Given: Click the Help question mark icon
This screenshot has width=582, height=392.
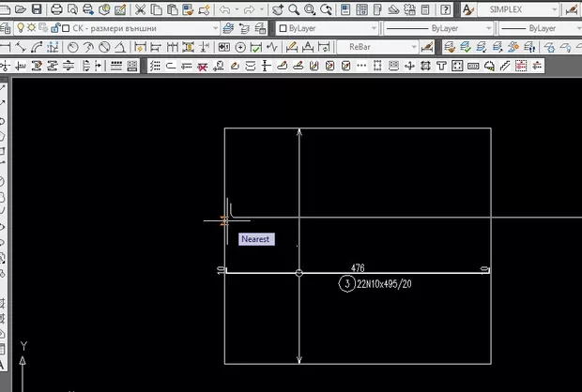Looking at the screenshot, I should click(445, 9).
